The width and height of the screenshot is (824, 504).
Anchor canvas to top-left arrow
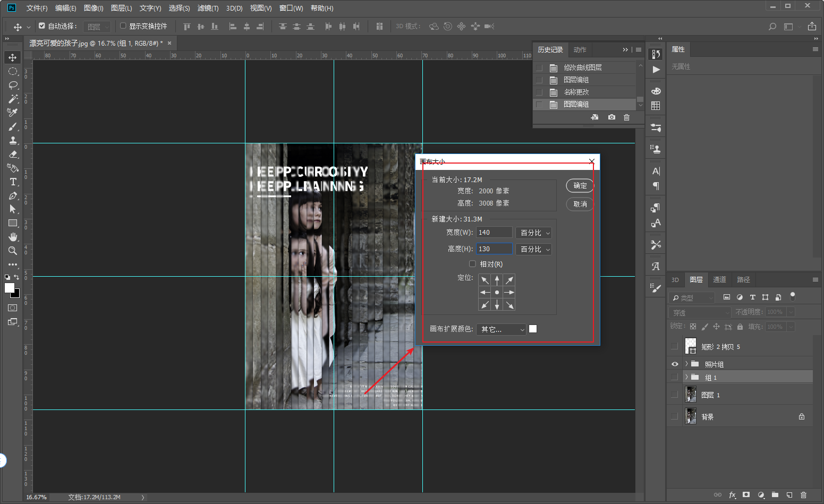click(485, 280)
